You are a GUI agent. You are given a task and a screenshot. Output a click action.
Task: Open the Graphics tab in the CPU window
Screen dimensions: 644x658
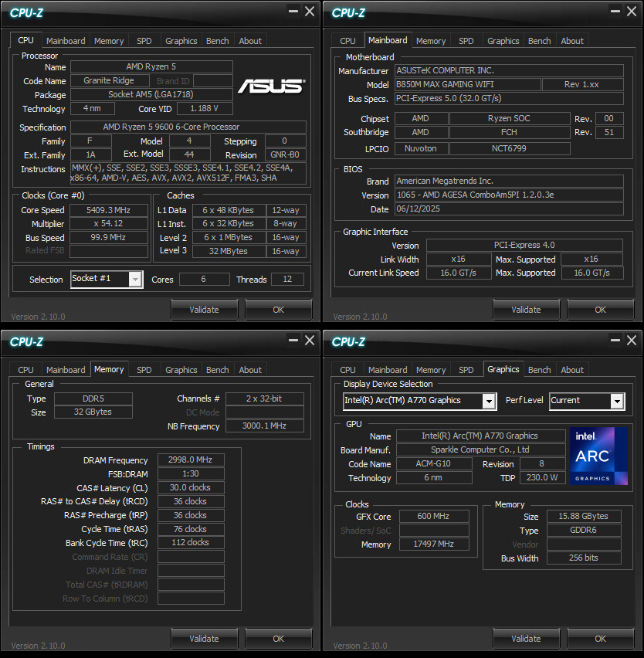[x=181, y=40]
